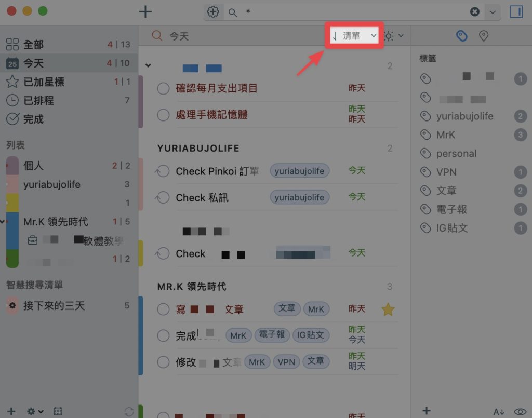Open the Mr.K 領先時代 list

coord(69,221)
